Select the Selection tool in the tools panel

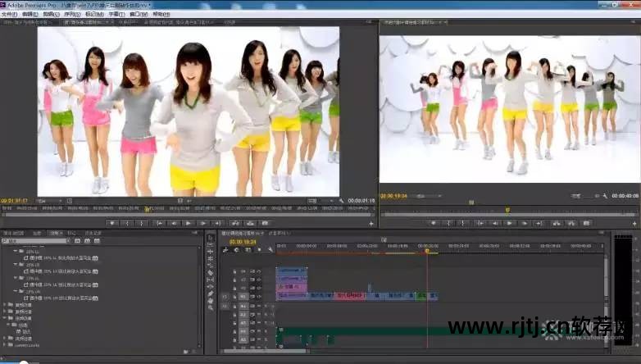point(211,238)
